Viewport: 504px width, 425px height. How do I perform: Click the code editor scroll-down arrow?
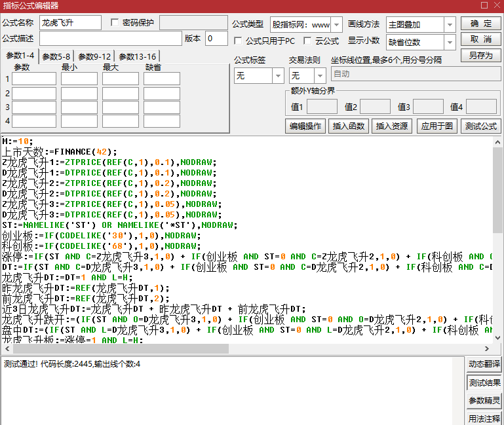point(497,338)
